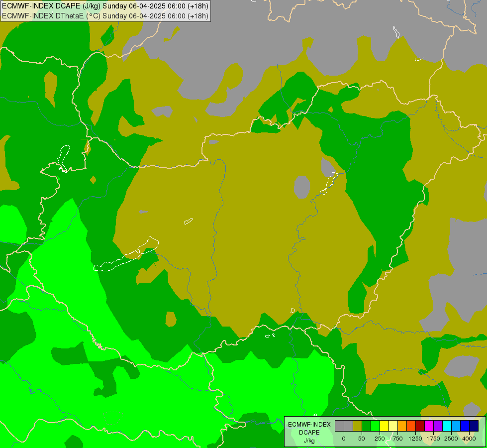
Task: Click the legend value 750
Action: coord(397,439)
